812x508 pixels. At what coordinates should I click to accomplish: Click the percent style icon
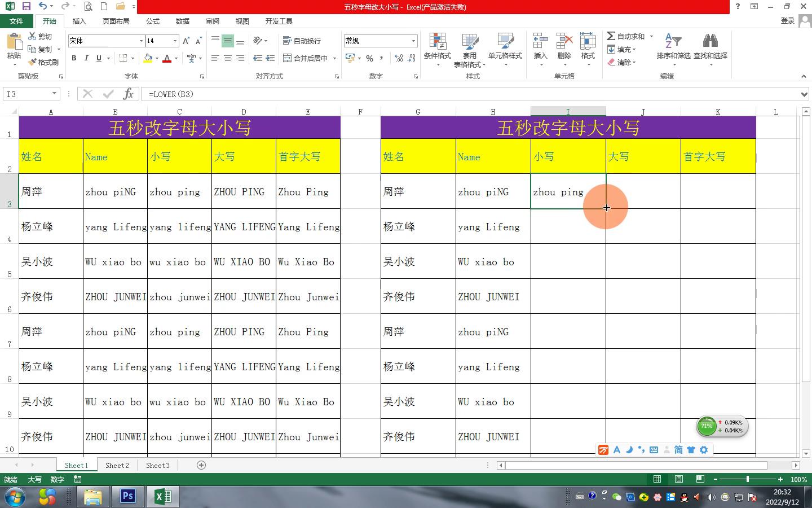point(369,59)
